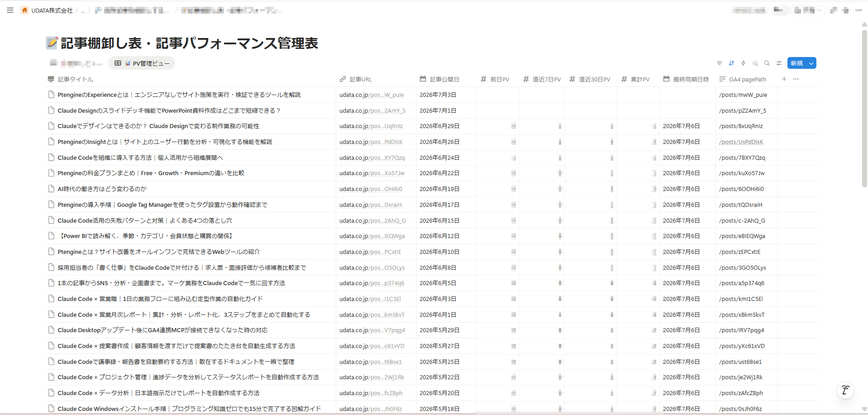Click the sort arrows icon
Screen dimensions: 868x415
[x=731, y=63]
